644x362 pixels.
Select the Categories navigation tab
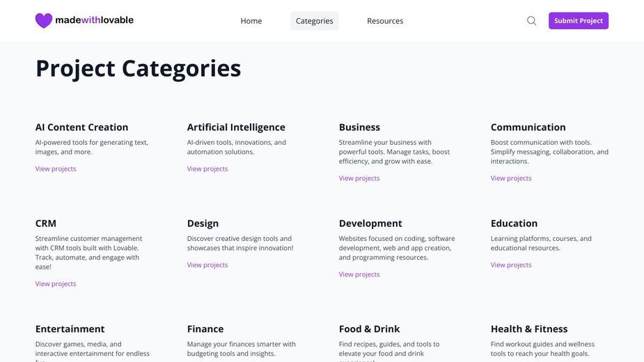click(x=314, y=21)
